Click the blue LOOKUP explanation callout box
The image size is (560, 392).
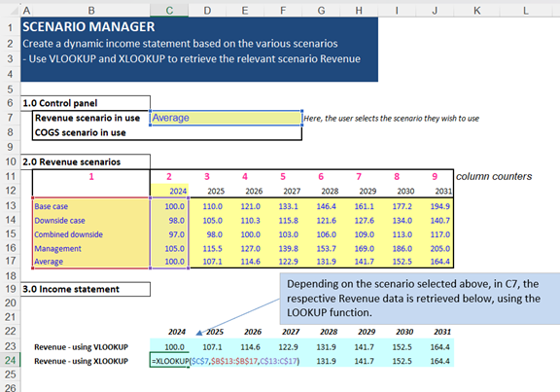point(420,299)
